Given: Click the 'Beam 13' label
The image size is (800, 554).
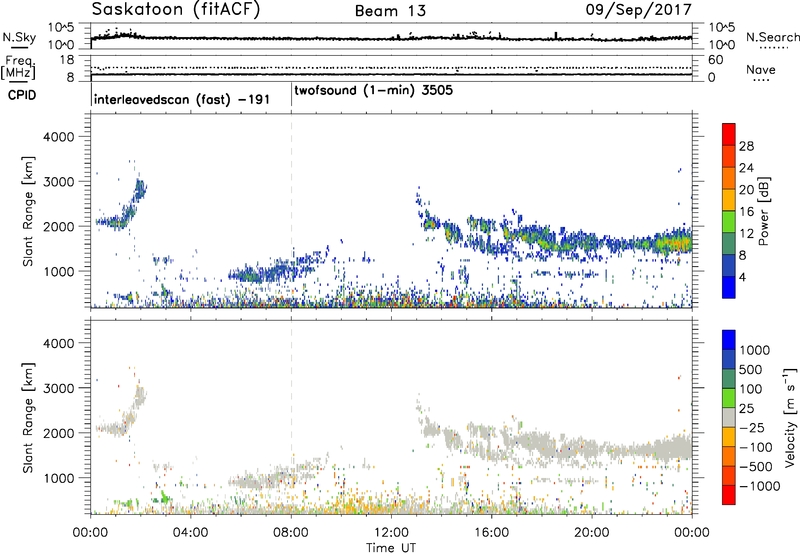Looking at the screenshot, I should (x=390, y=11).
